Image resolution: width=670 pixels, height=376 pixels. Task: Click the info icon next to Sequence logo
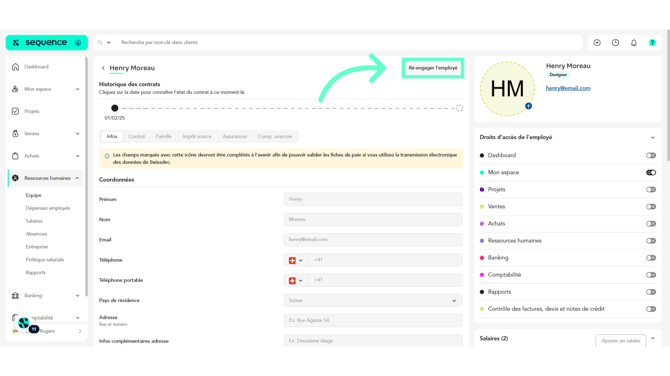point(78,43)
